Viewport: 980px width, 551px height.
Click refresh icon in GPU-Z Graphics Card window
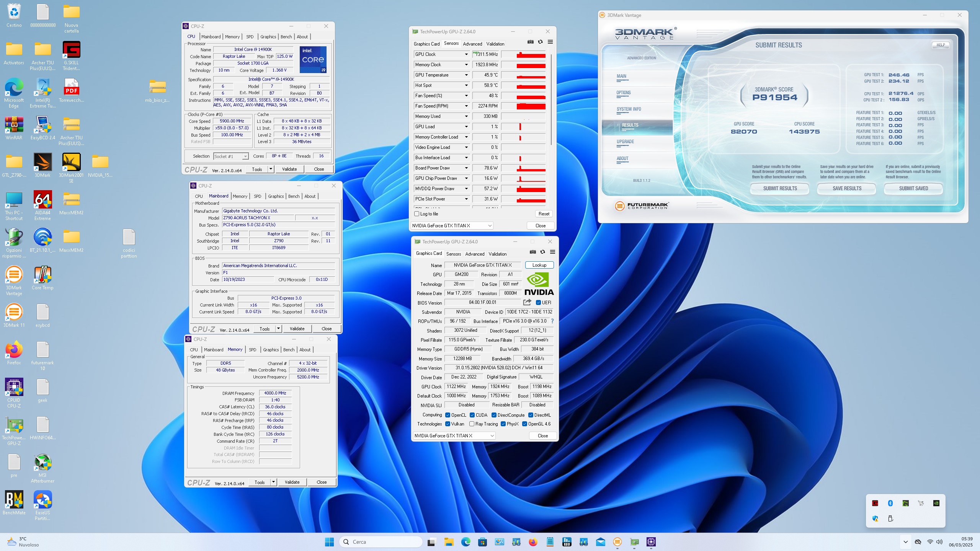542,252
